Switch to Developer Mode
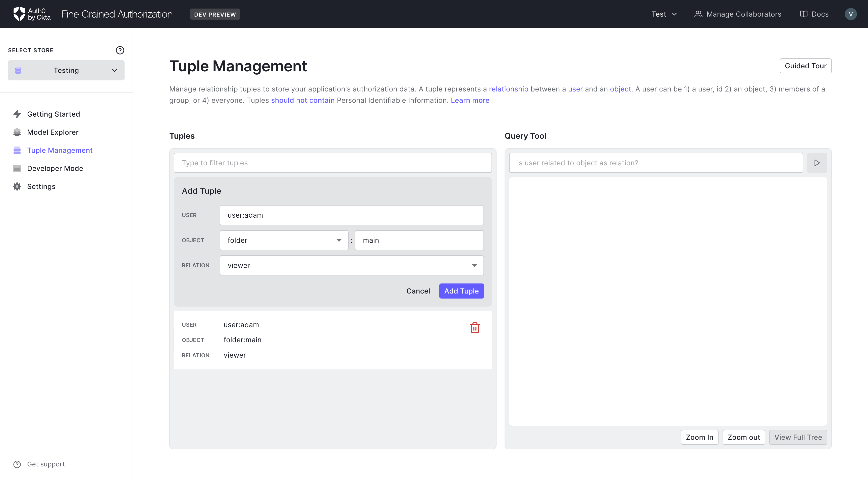868x484 pixels. tap(55, 169)
